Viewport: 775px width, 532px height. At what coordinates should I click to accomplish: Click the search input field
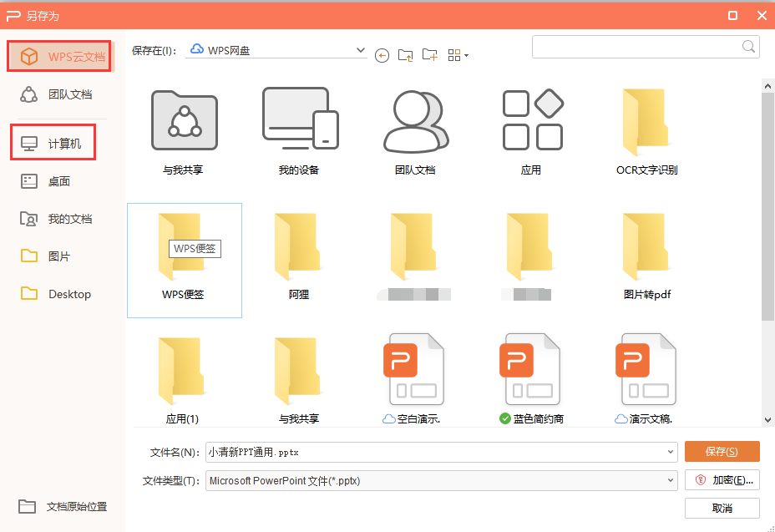pos(636,47)
